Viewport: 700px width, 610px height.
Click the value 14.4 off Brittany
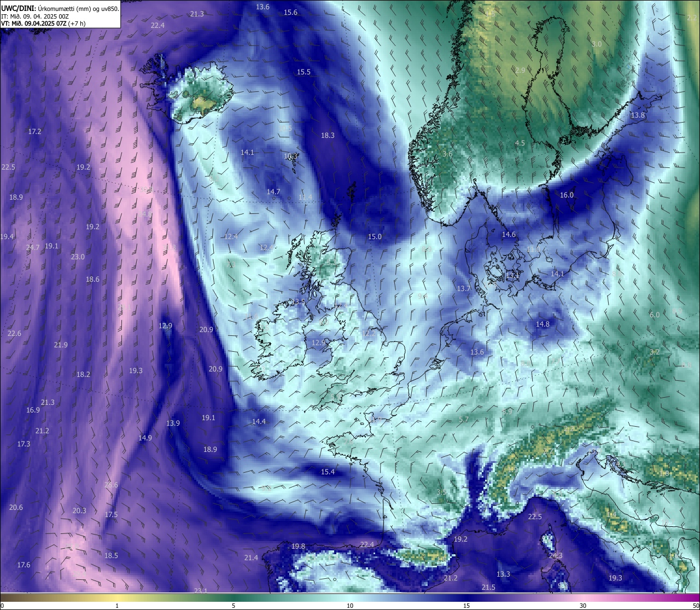259,421
